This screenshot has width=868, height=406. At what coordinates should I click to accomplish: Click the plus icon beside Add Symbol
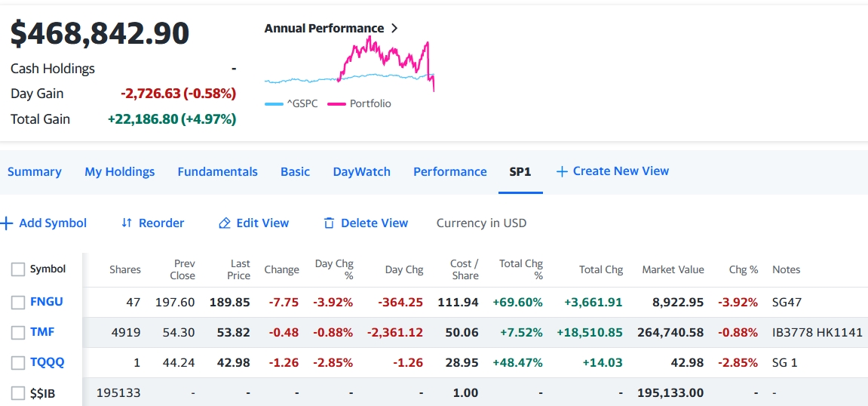pyautogui.click(x=7, y=223)
